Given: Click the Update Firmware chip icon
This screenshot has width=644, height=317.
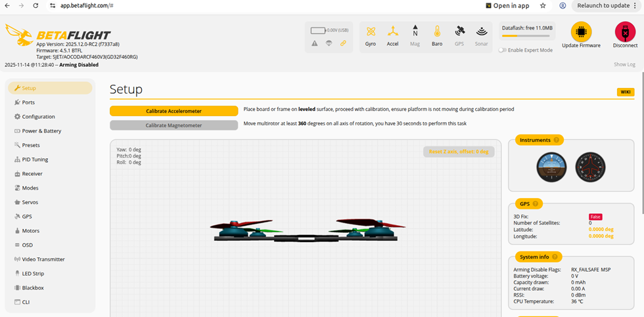Looking at the screenshot, I should pyautogui.click(x=581, y=32).
